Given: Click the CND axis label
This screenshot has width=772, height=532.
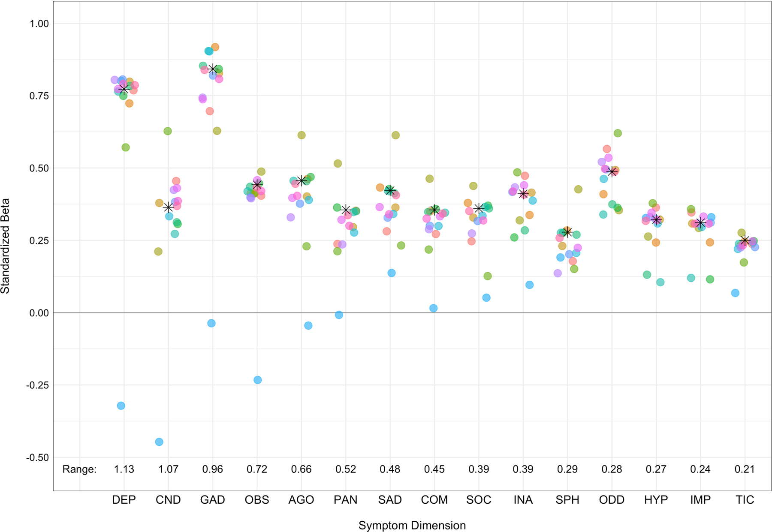Looking at the screenshot, I should [168, 500].
